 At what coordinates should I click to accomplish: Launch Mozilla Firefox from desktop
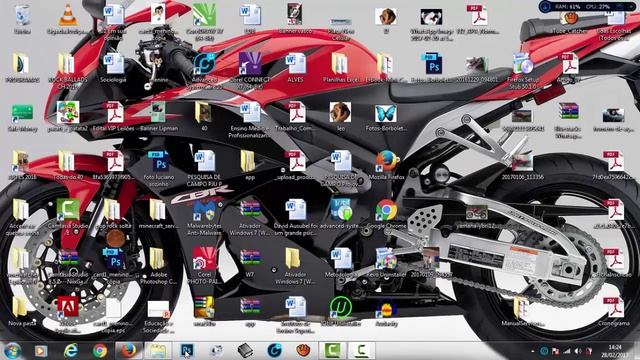(x=387, y=161)
